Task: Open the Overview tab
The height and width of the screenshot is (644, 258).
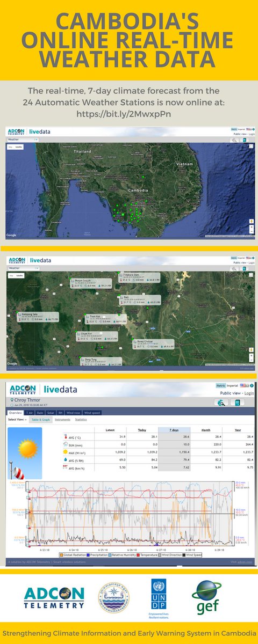Action: tap(15, 413)
